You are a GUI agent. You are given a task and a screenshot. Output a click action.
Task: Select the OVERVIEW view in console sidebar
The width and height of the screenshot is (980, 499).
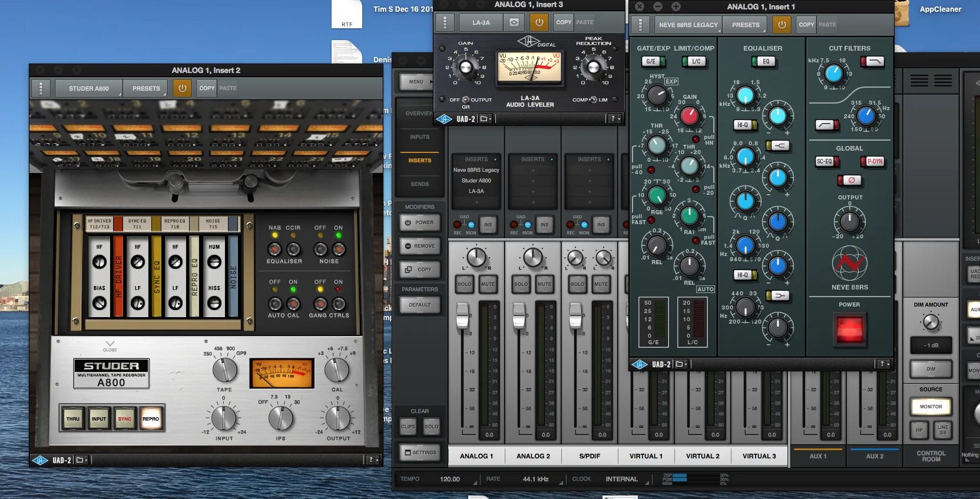pos(420,113)
